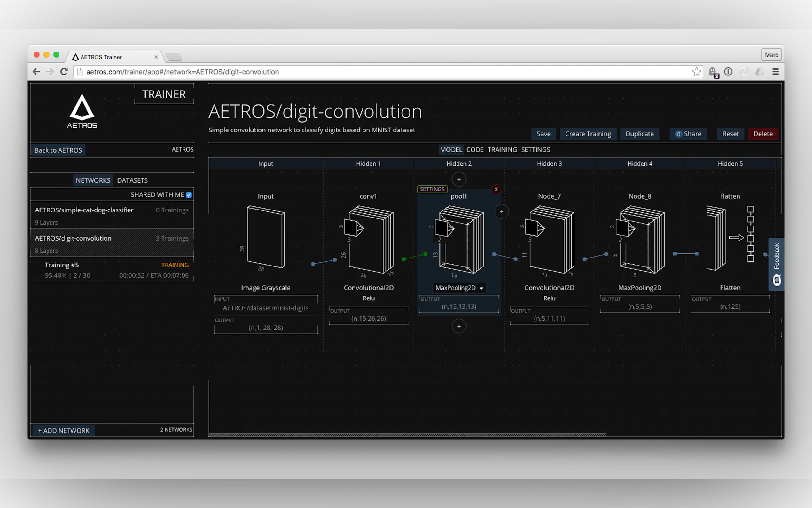Switch to the CODE tab
This screenshot has width=812, height=508.
tap(475, 150)
